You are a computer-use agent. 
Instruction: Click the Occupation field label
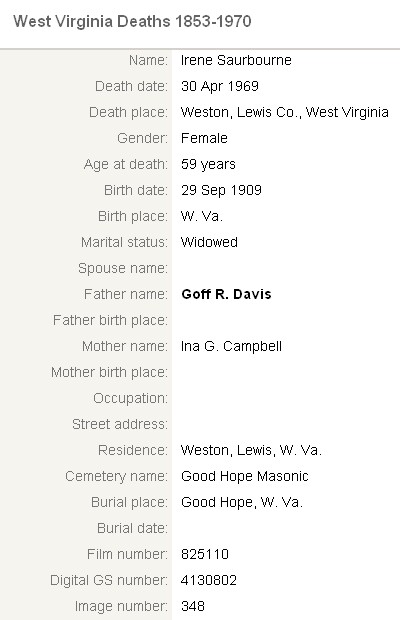pos(130,399)
